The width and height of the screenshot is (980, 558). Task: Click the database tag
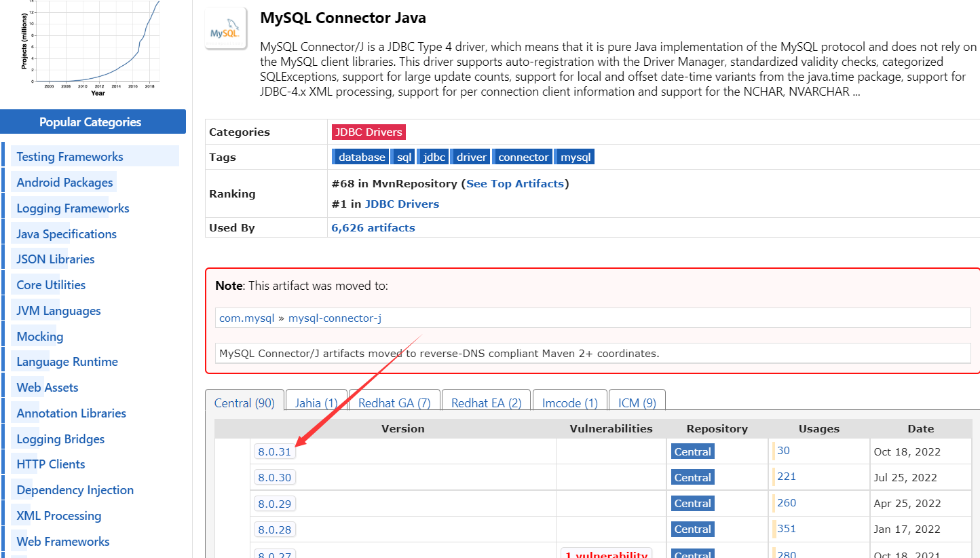(360, 157)
